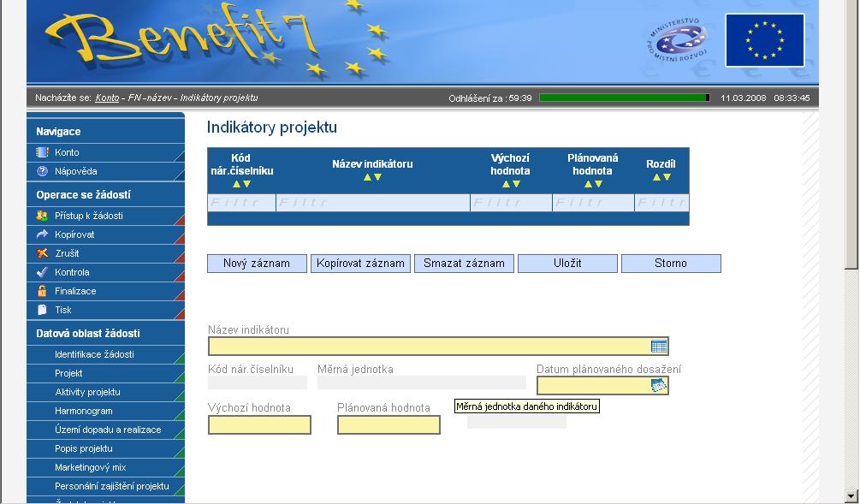The width and height of the screenshot is (860, 504).
Task: Click the Kontrola checkmark icon
Action: (42, 272)
